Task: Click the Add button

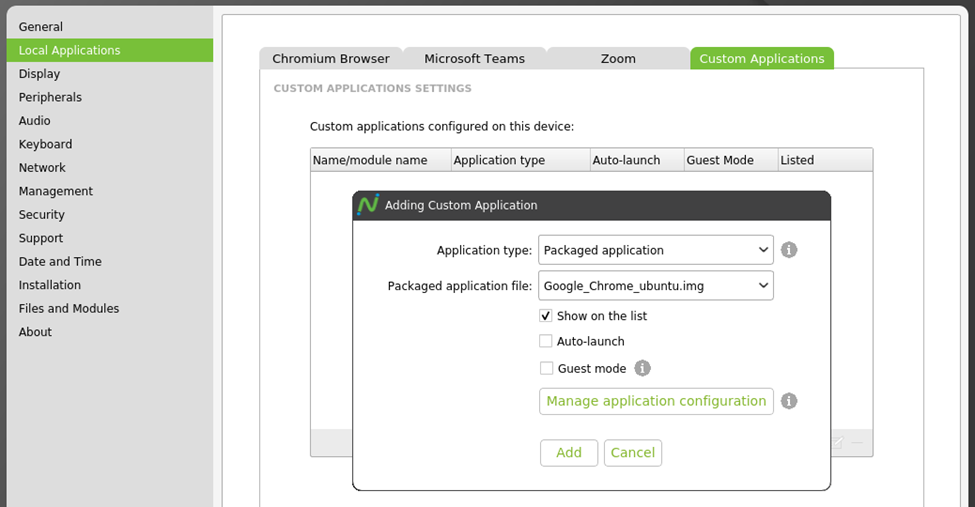Action: (569, 453)
